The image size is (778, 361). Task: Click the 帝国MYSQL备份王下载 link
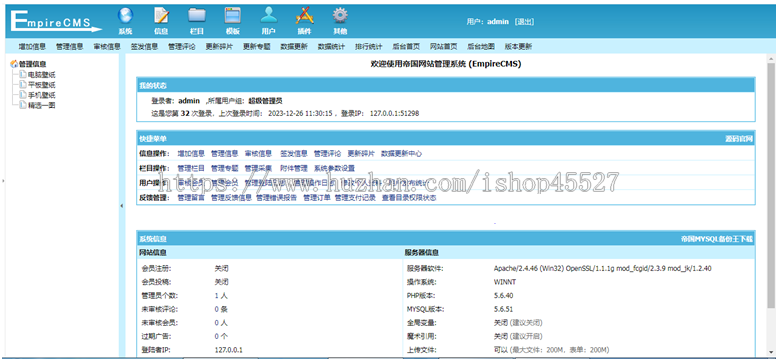tap(717, 239)
